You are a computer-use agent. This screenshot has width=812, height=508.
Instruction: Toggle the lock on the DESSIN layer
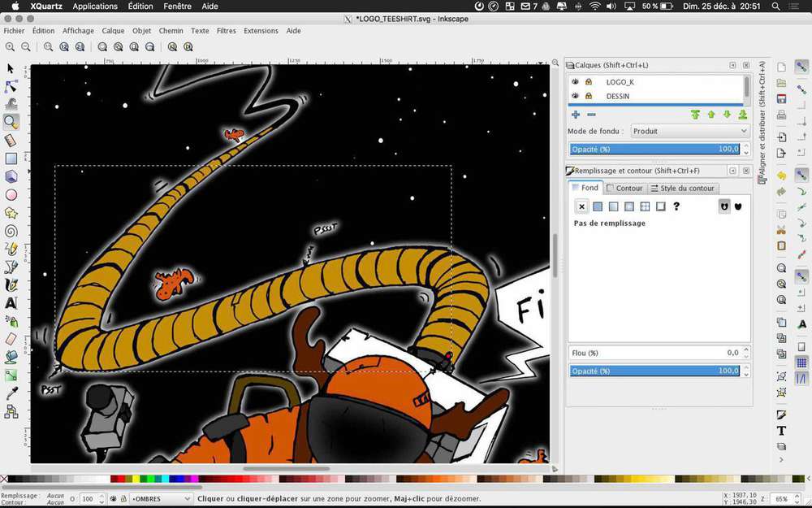[x=588, y=96]
